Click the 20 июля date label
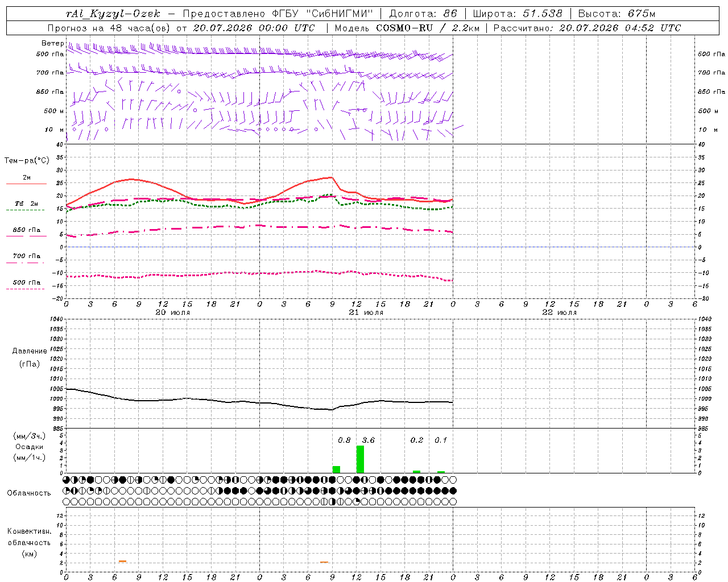Screen dimensions: 728x582 [173, 312]
